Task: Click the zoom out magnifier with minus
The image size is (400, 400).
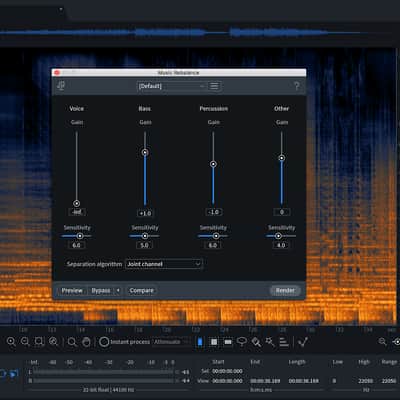Action: pos(25,341)
